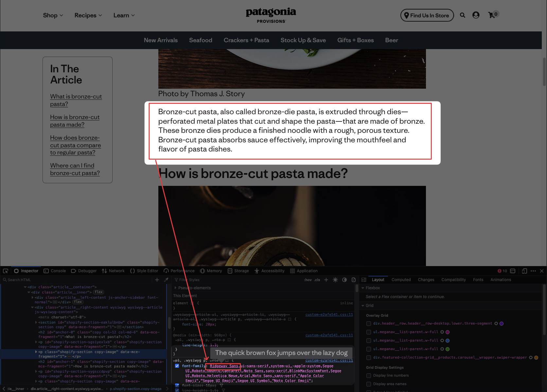This screenshot has height=392, width=547.
Task: Open Stock Up & Save link
Action: 303,40
